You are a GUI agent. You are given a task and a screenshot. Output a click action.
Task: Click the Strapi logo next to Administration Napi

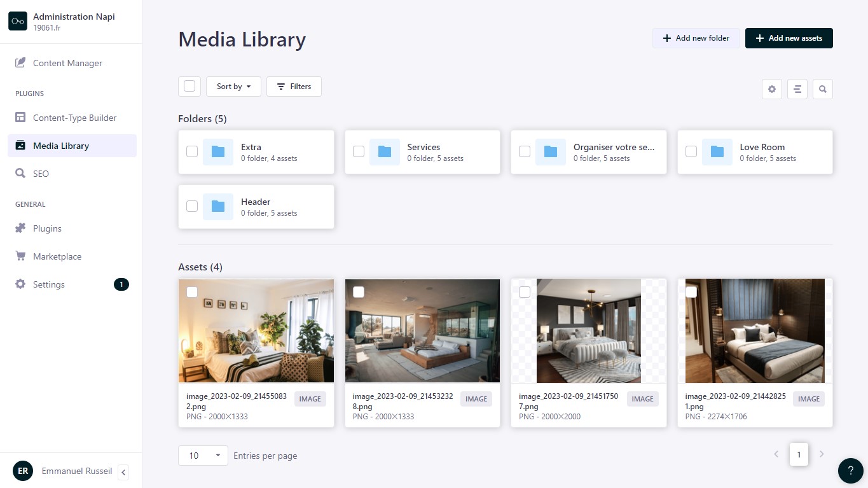[18, 21]
